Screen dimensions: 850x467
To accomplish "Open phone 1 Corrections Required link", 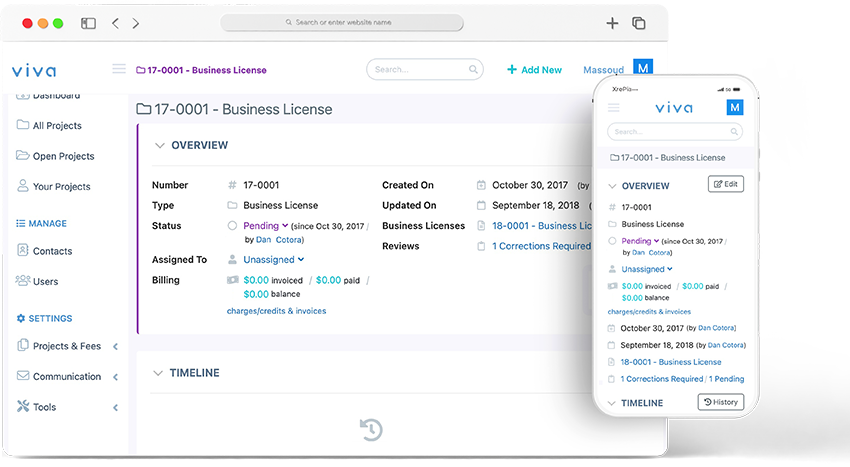I will point(661,379).
